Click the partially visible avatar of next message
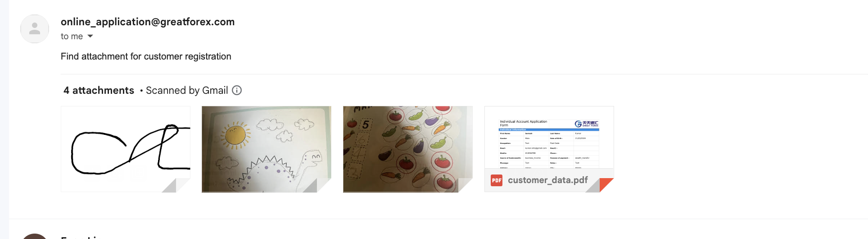Screen dimensions: 868x239 click(x=35, y=236)
